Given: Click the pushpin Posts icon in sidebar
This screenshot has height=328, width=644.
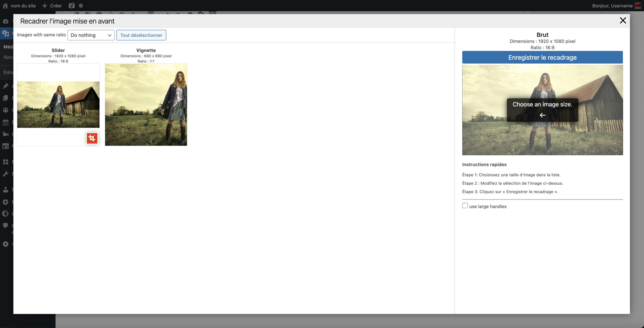Looking at the screenshot, I should point(6,86).
